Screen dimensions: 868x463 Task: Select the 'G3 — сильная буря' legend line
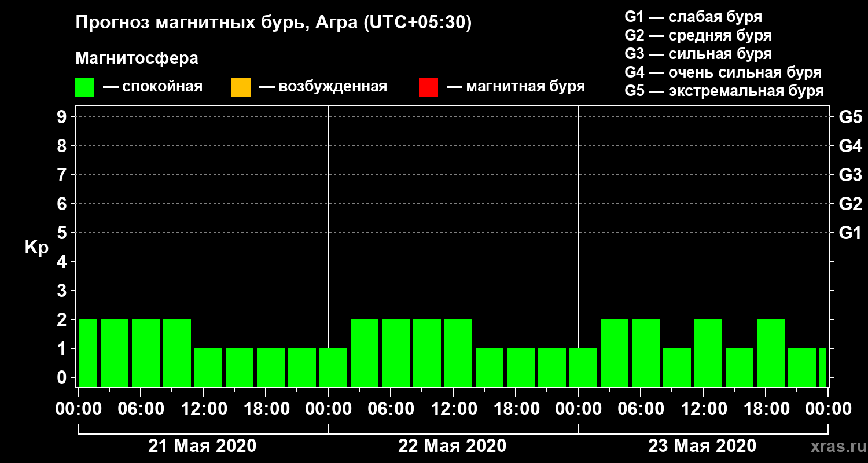[698, 54]
